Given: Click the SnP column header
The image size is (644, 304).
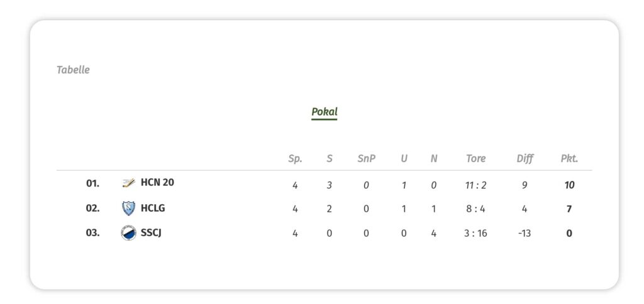Looking at the screenshot, I should pyautogui.click(x=366, y=158).
